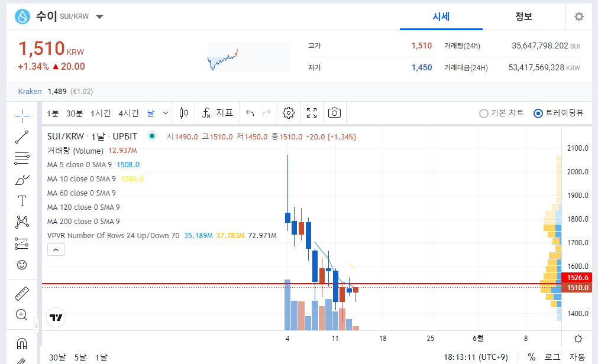Open page settings gear at top right

pyautogui.click(x=579, y=17)
